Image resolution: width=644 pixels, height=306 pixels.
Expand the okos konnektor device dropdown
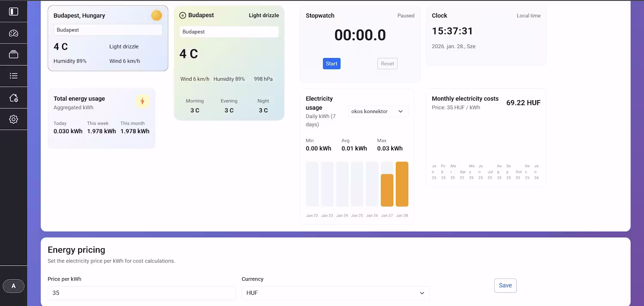378,111
